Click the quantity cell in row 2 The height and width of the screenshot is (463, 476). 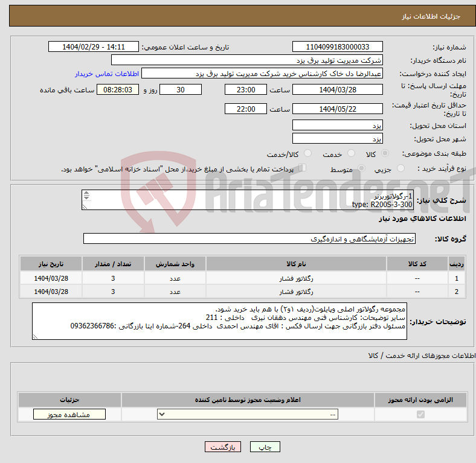pyautogui.click(x=113, y=292)
